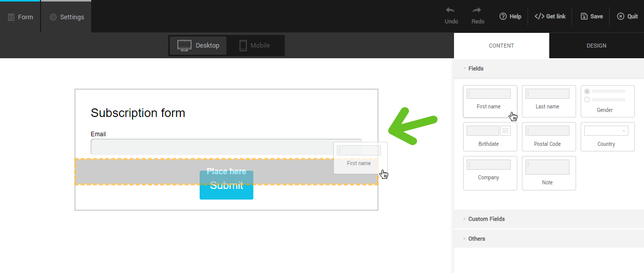This screenshot has width=644, height=273.
Task: Click the Redo arrow icon
Action: coord(477,11)
